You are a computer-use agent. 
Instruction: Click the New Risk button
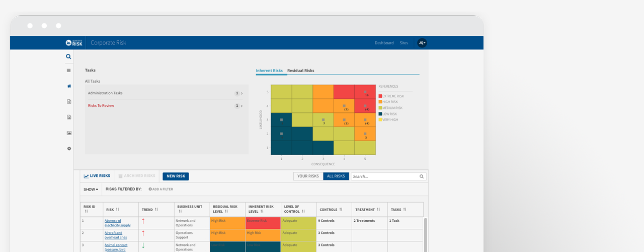176,176
